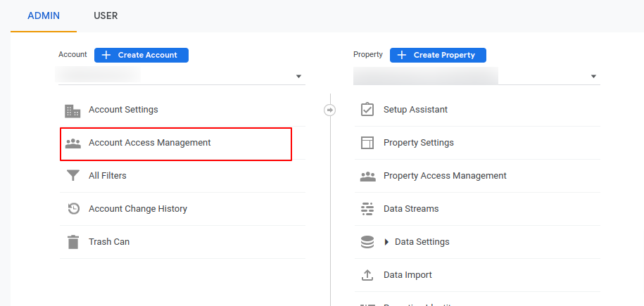Click the Data Streams icon
644x306 pixels.
coord(367,209)
